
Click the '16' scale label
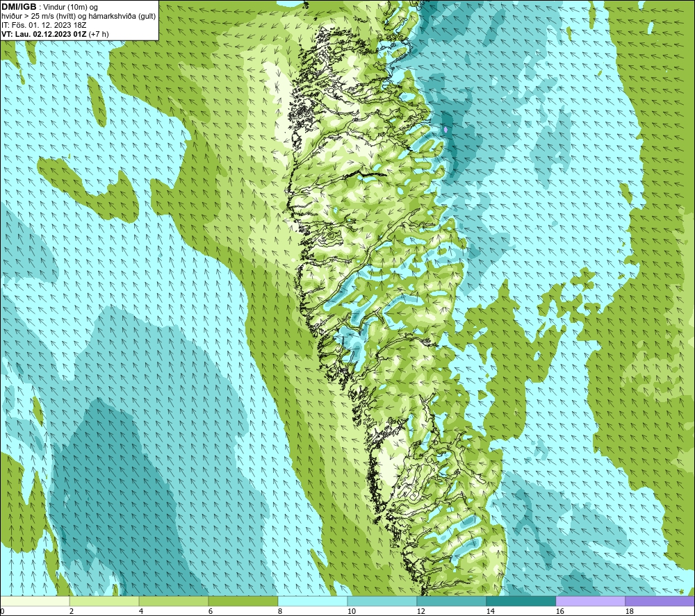[x=559, y=612]
